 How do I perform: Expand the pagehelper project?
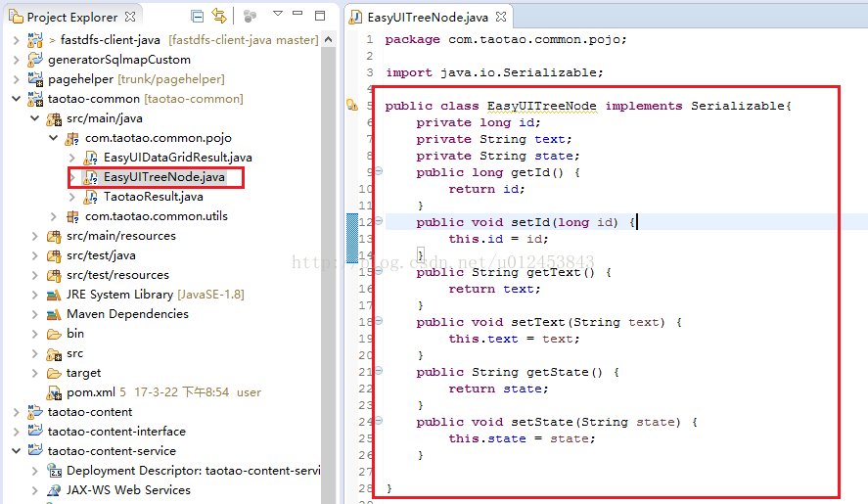point(16,79)
